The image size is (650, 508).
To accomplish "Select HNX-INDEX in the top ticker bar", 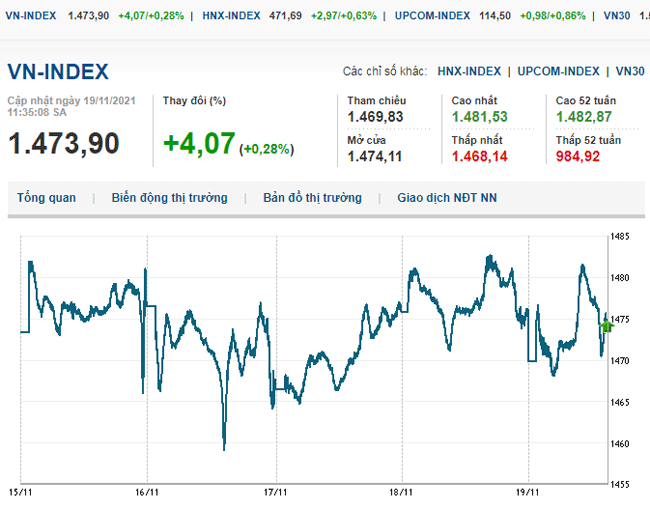I will 231,16.
